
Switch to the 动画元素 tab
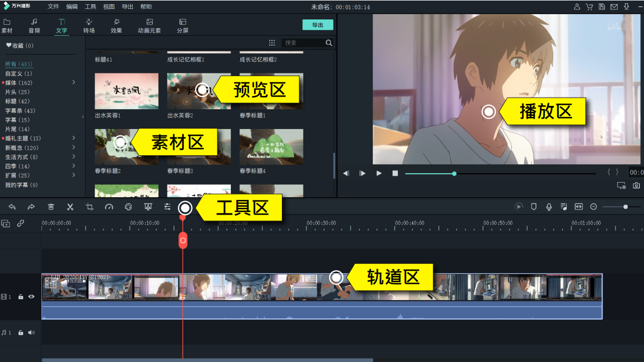[150, 26]
